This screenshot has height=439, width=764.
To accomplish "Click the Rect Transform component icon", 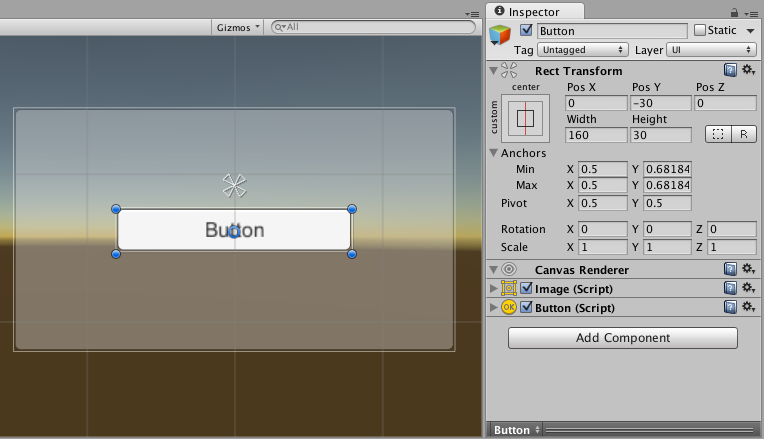I will pos(509,71).
